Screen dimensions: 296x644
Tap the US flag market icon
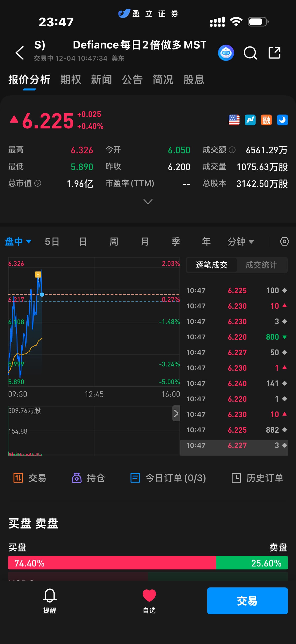(x=234, y=120)
